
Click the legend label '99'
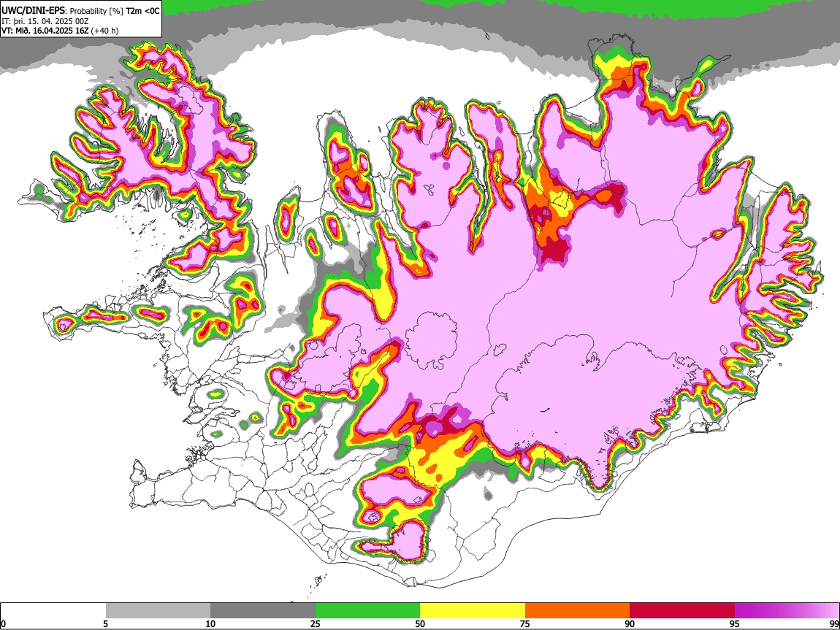[x=833, y=623]
